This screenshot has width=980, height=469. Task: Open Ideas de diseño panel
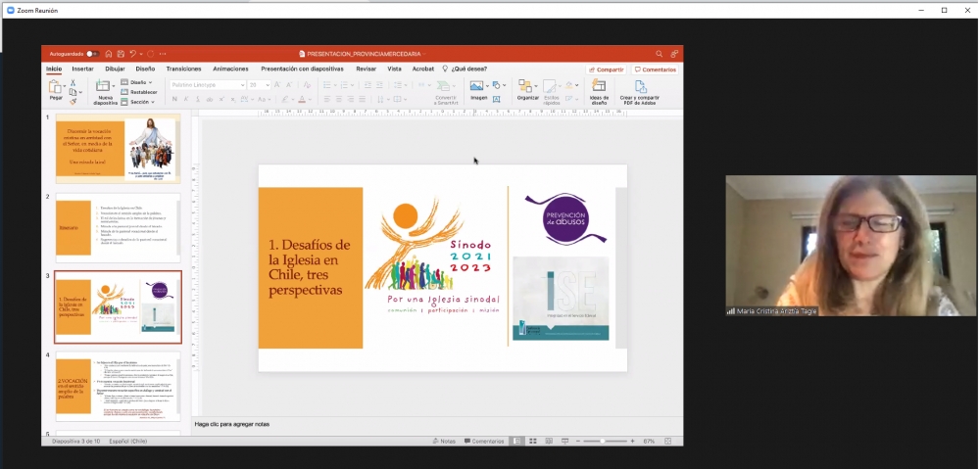pyautogui.click(x=599, y=88)
